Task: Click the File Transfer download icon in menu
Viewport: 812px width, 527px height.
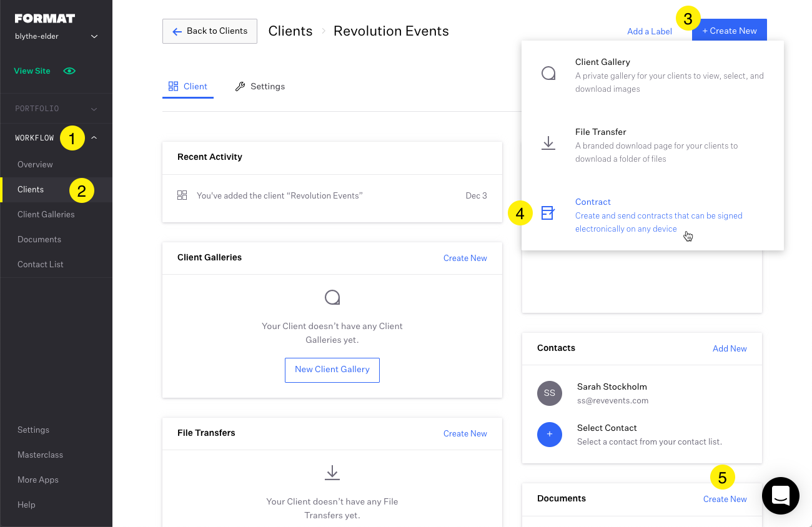Action: tap(548, 143)
